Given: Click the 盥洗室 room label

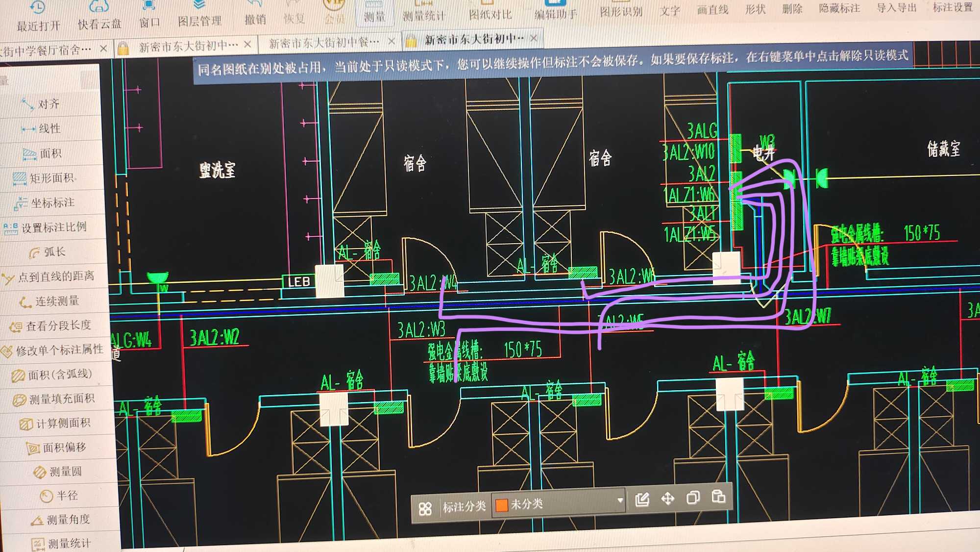Looking at the screenshot, I should pyautogui.click(x=217, y=170).
